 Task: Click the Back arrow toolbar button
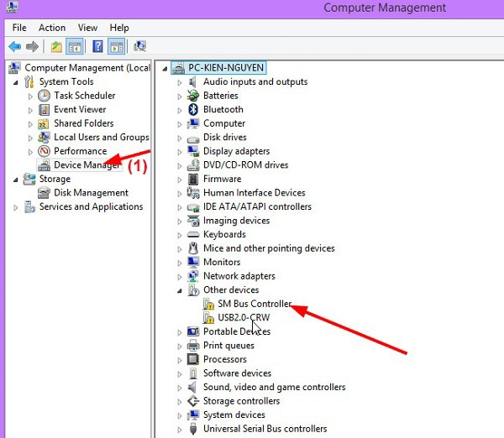(x=14, y=47)
